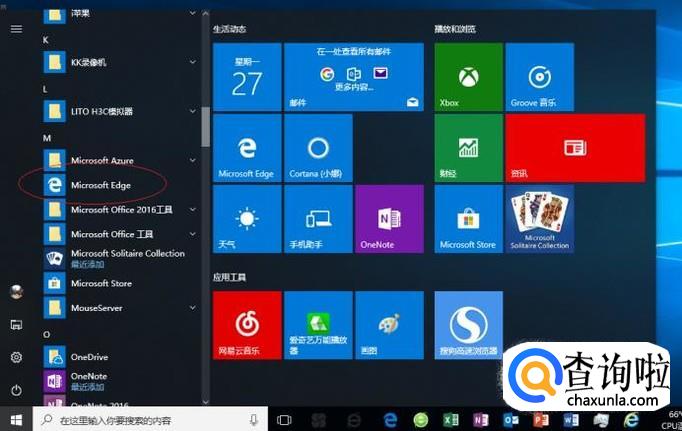
Task: Expand Microsoft Office 2016工具 folder
Action: [120, 209]
